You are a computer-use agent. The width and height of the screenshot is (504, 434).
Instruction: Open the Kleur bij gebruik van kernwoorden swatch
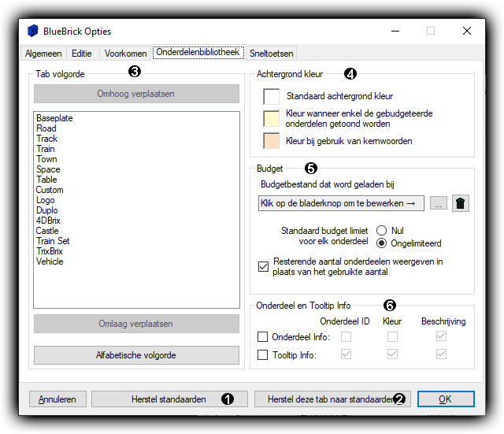click(x=271, y=140)
